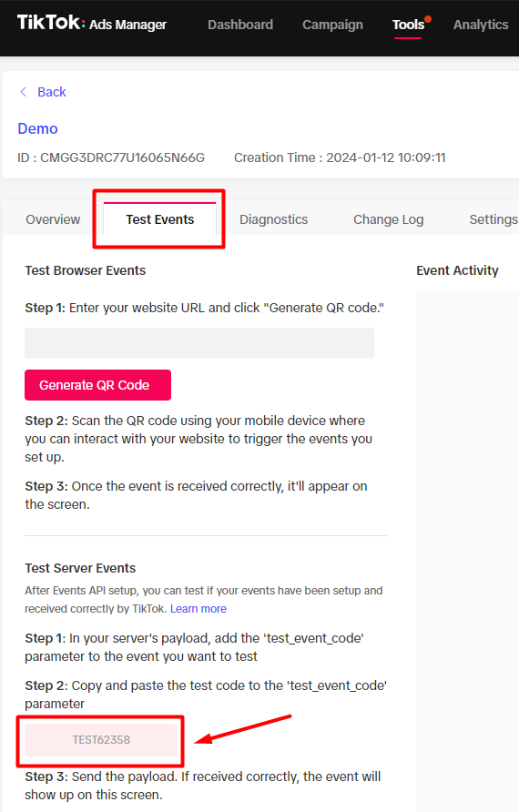Click the red notification dot on Tools

pyautogui.click(x=428, y=19)
